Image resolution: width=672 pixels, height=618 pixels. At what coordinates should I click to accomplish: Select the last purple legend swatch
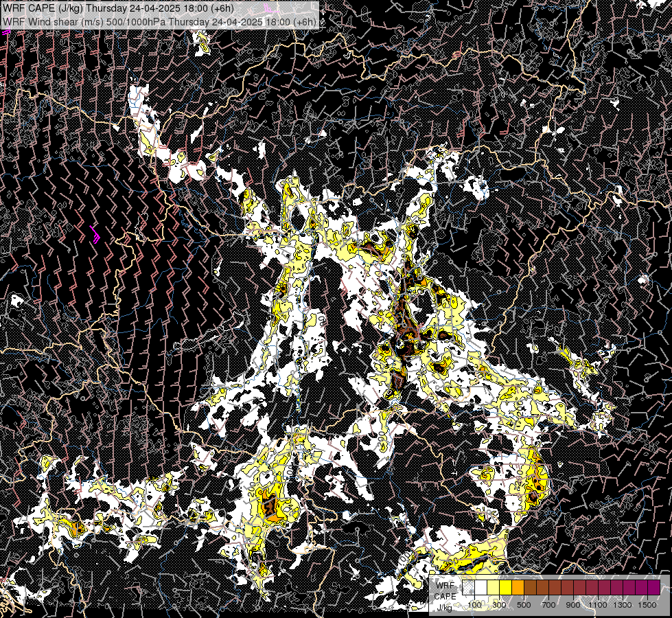pos(654,587)
